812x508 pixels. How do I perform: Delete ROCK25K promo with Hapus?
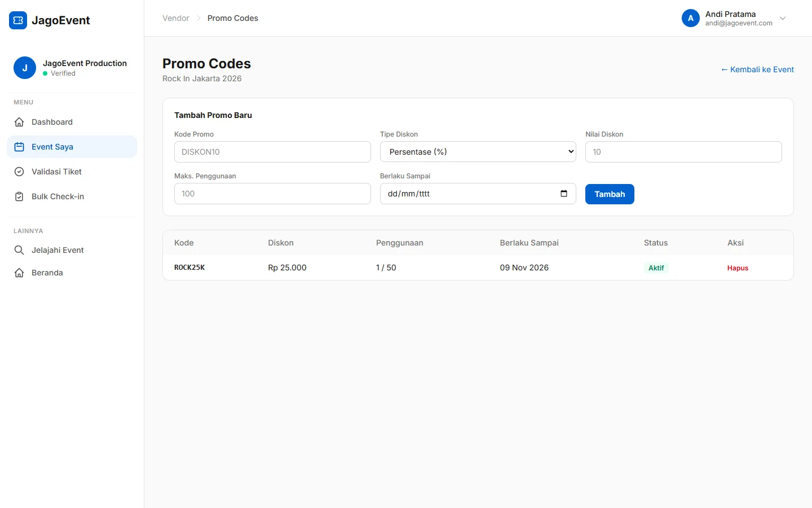coord(738,268)
